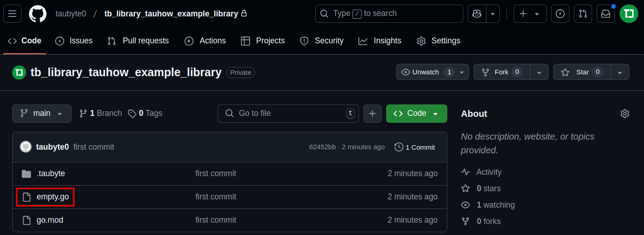Open the notifications inbox
This screenshot has width=644, height=235.
[606, 14]
